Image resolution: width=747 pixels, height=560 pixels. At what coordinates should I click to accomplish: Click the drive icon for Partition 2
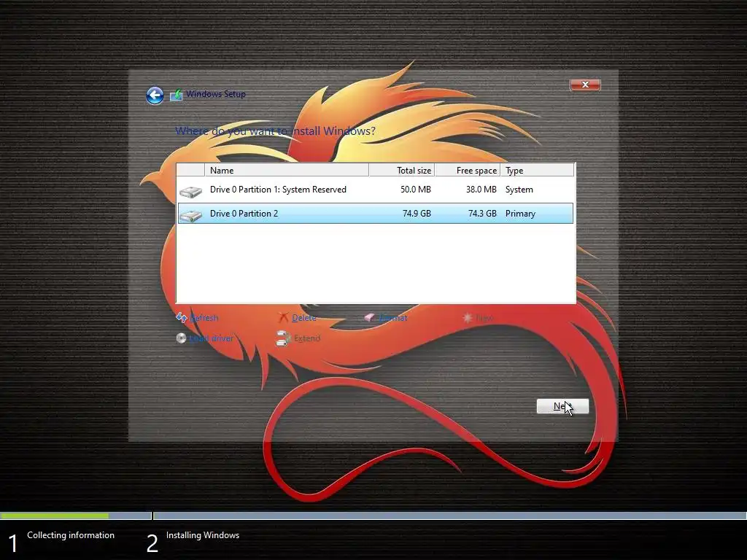[x=190, y=215]
